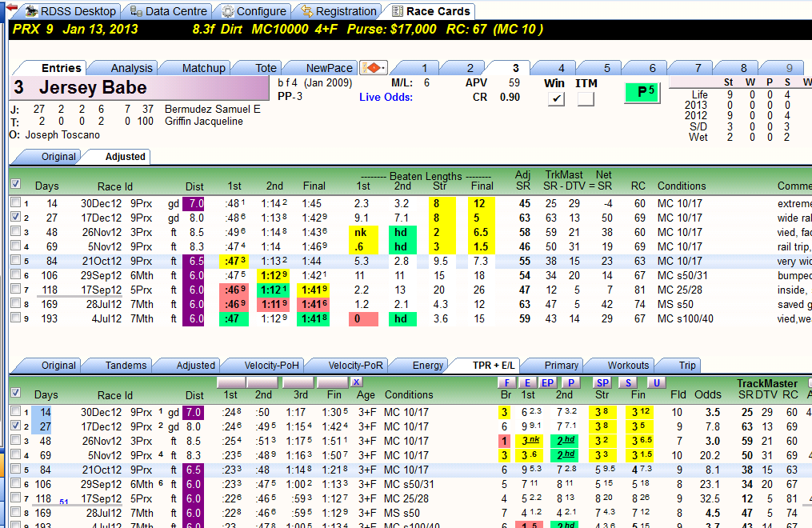This screenshot has height=528, width=812.
Task: Click the small X button above Age
Action: click(x=356, y=382)
